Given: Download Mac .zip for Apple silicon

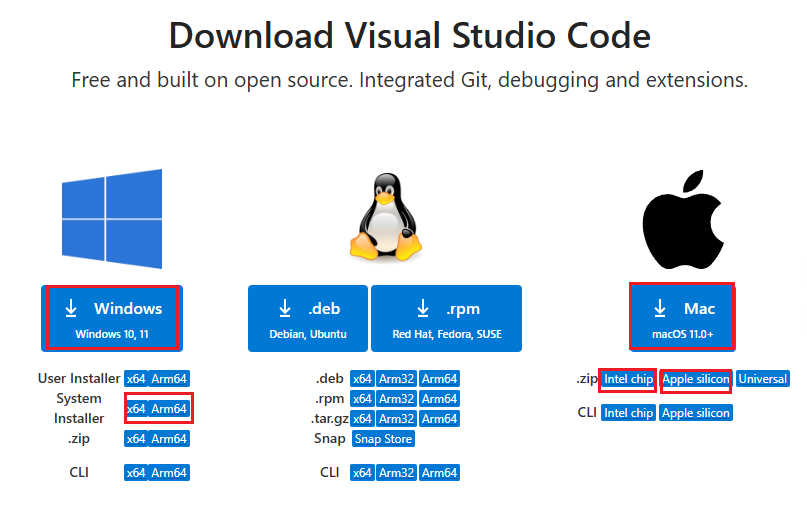Looking at the screenshot, I should 696,379.
